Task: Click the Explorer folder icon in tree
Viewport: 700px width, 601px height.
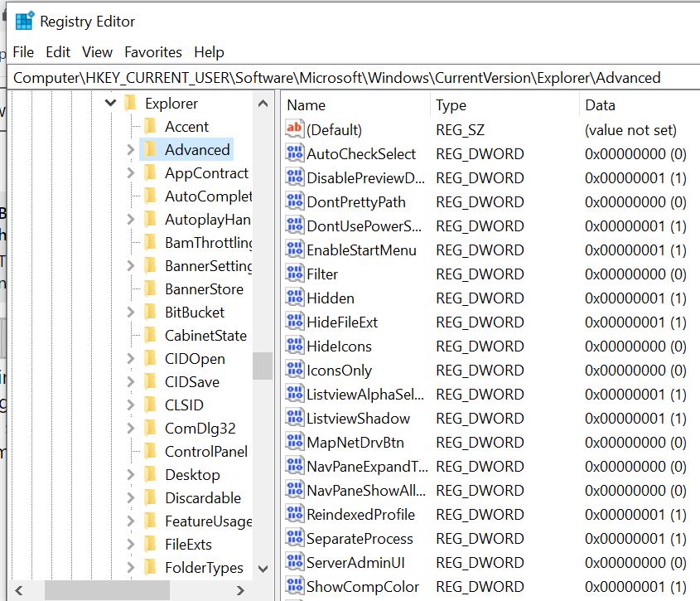Action: [130, 104]
